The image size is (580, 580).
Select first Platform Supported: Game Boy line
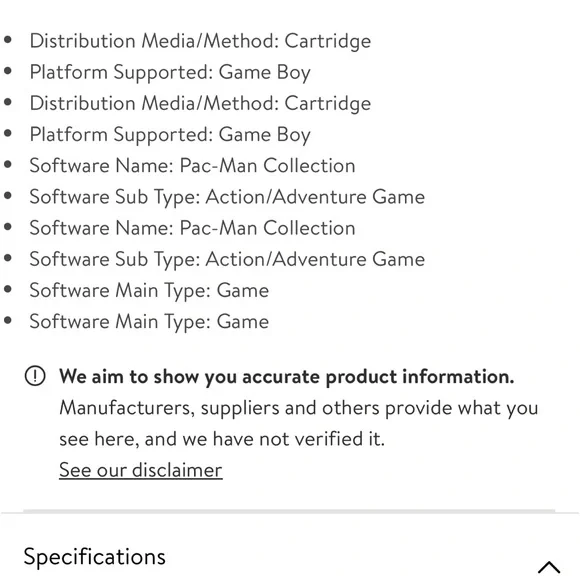pos(170,72)
